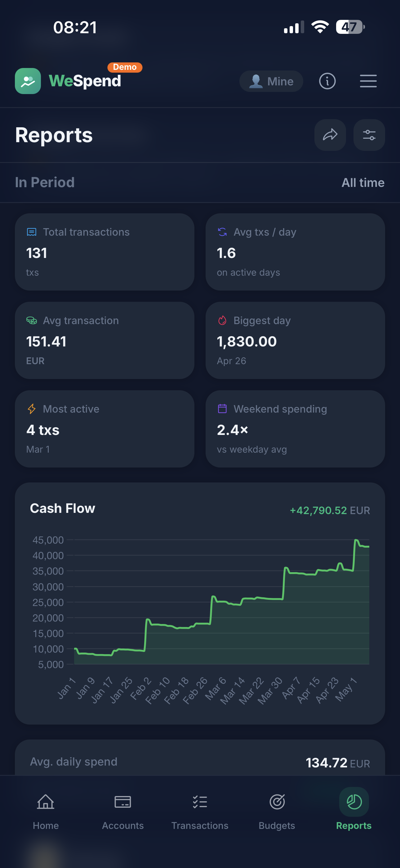Tap the Demo badge
Viewport: 400px width, 868px height.
click(125, 67)
